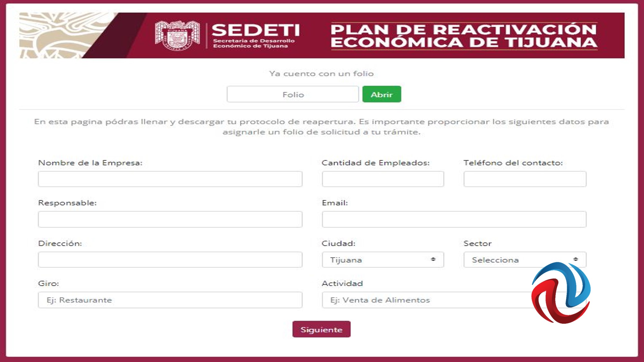Image resolution: width=644 pixels, height=362 pixels.
Task: Select the Dirección input box
Action: 170,260
